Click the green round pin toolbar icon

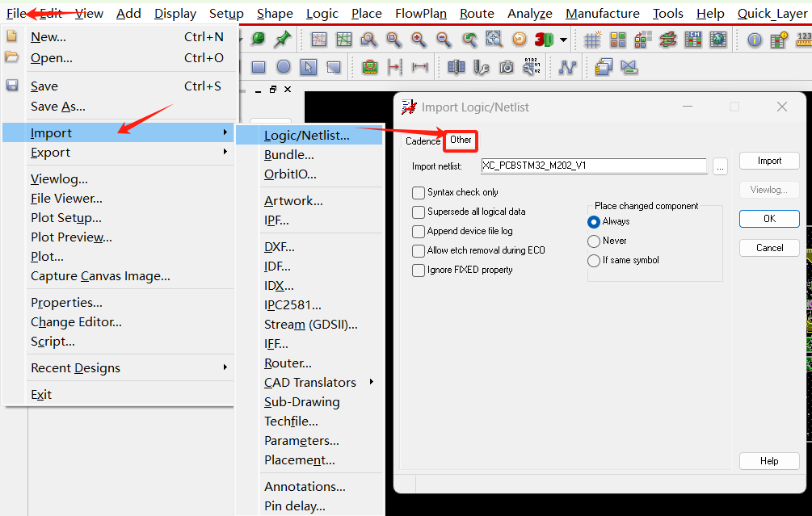[x=258, y=39]
